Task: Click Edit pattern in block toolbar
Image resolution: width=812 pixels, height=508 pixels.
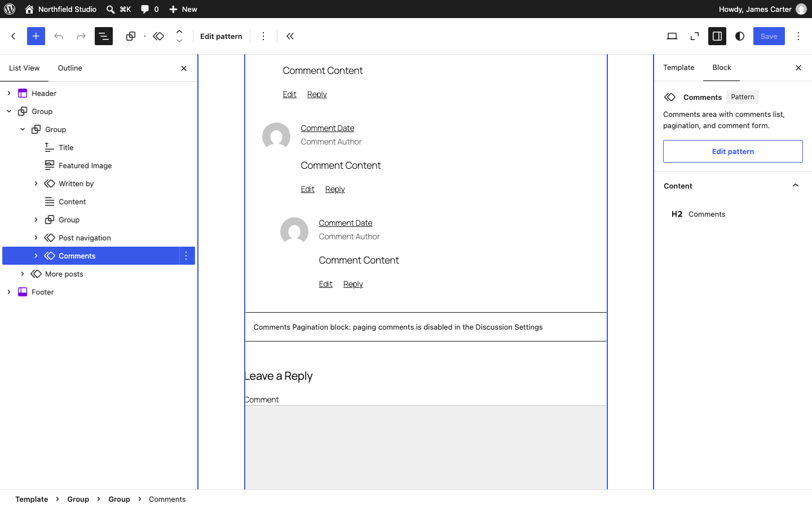Action: point(221,36)
